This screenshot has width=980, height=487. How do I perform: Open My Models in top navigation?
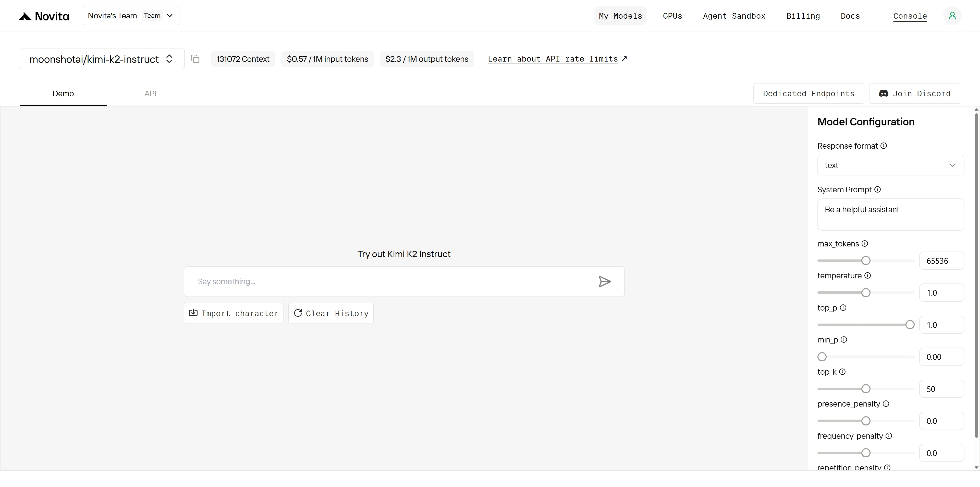(x=620, y=16)
